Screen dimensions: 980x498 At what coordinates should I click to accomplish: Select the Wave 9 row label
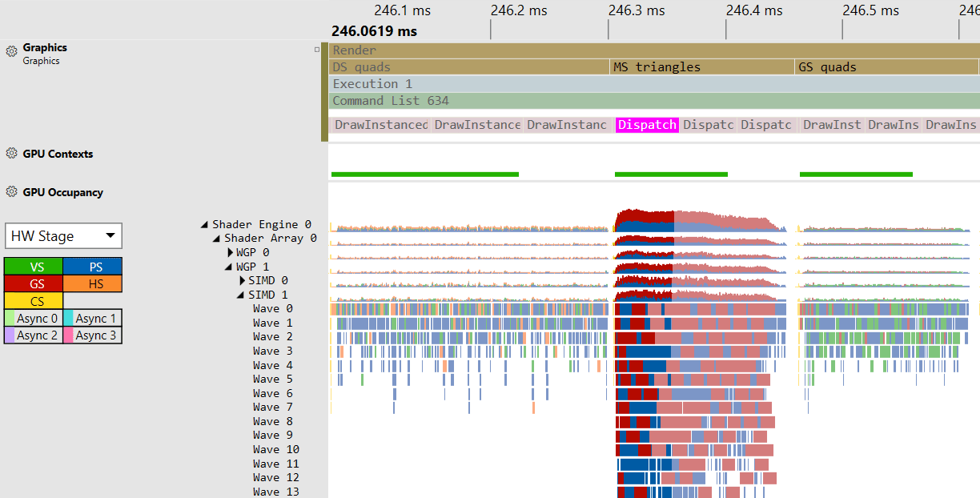pyautogui.click(x=272, y=436)
